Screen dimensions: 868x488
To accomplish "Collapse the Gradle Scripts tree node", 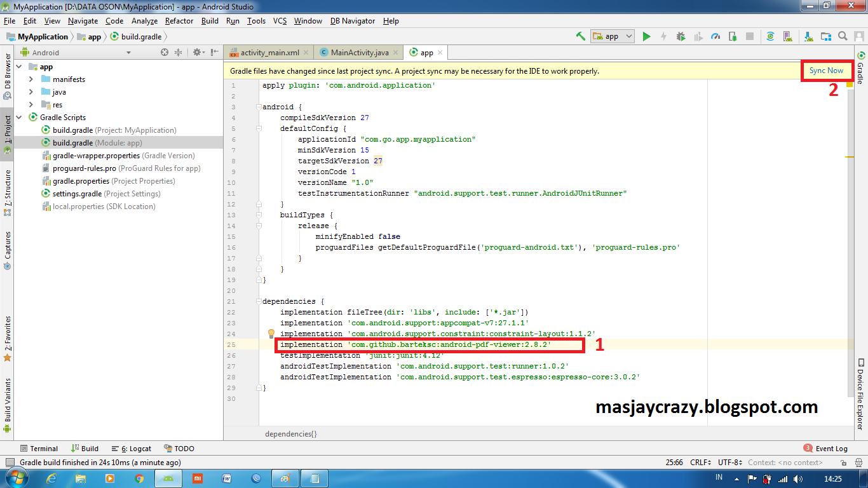I will click(x=19, y=117).
